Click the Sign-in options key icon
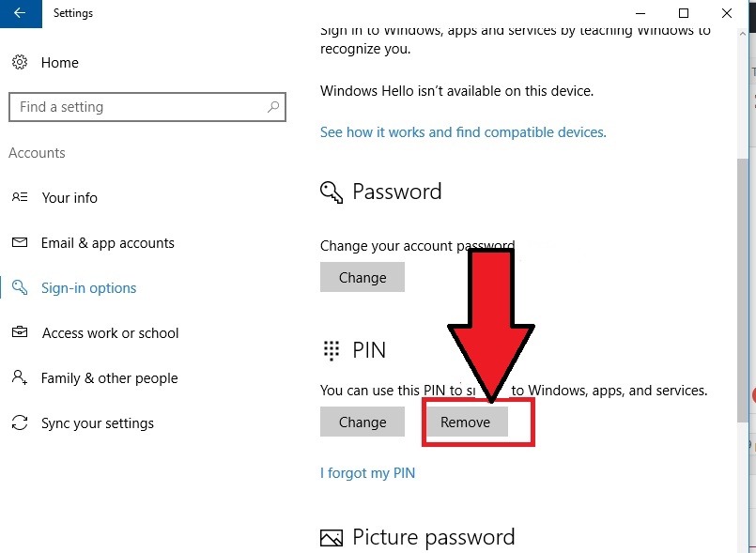756x553 pixels. pyautogui.click(x=20, y=287)
